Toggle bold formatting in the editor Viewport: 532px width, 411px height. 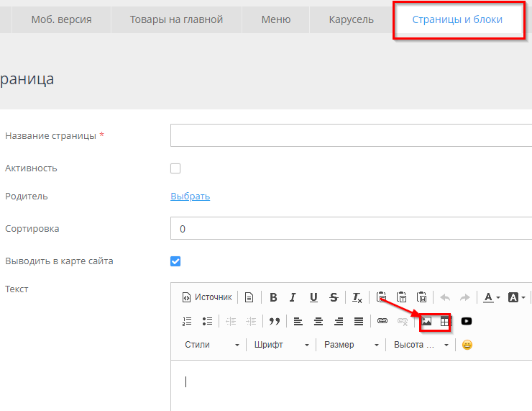(x=273, y=297)
